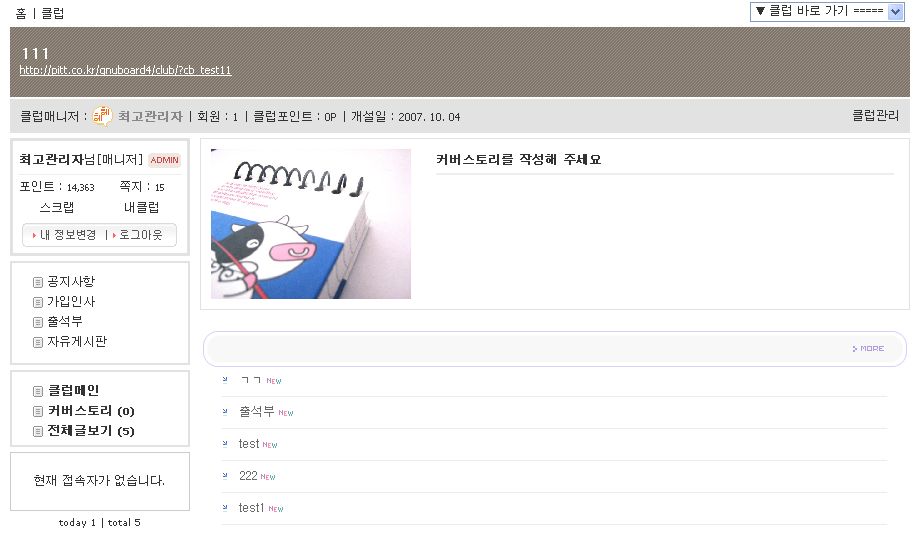Click the document icon beside 가입인사
917x533 pixels.
point(38,302)
